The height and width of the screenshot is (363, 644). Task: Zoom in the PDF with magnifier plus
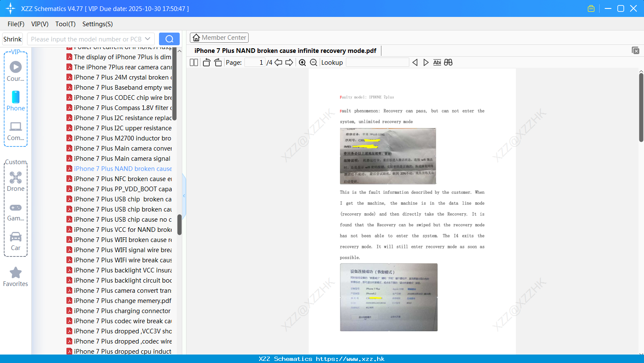click(x=302, y=62)
